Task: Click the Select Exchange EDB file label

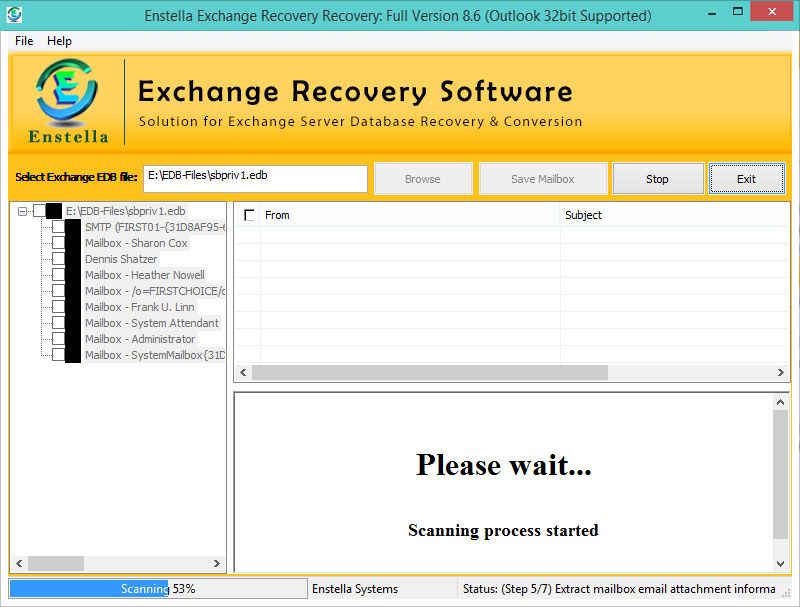Action: click(76, 177)
